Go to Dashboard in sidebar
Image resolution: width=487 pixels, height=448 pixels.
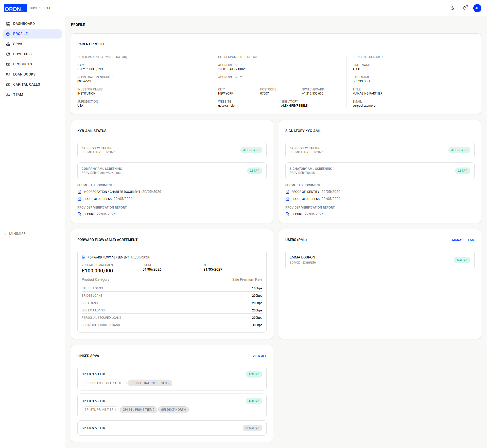(32, 24)
